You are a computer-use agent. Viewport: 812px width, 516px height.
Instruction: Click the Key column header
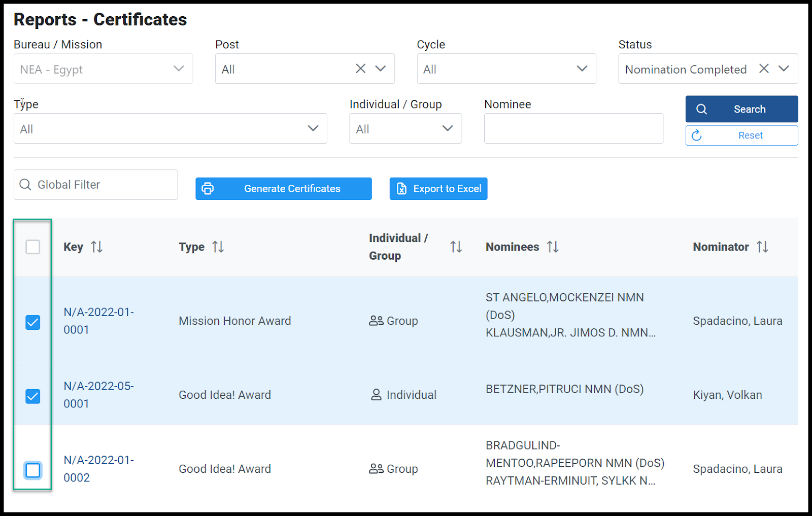(x=73, y=247)
